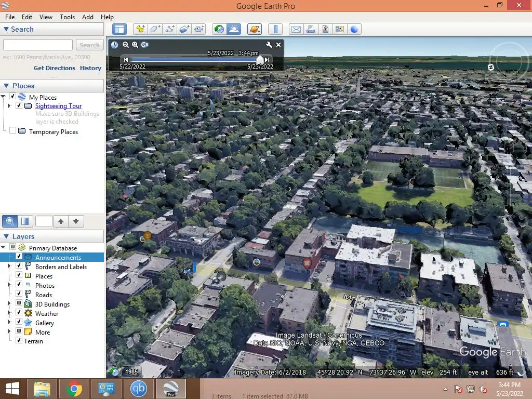Screen dimensions: 532x399
Task: Switch between Earth, Sky and planets
Action: coord(255,29)
